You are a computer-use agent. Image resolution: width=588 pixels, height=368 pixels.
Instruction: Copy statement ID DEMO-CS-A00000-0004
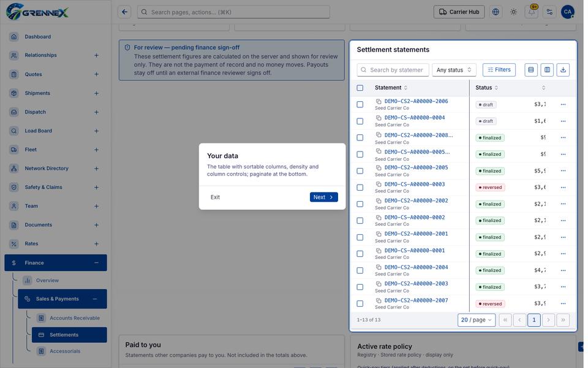pyautogui.click(x=379, y=118)
